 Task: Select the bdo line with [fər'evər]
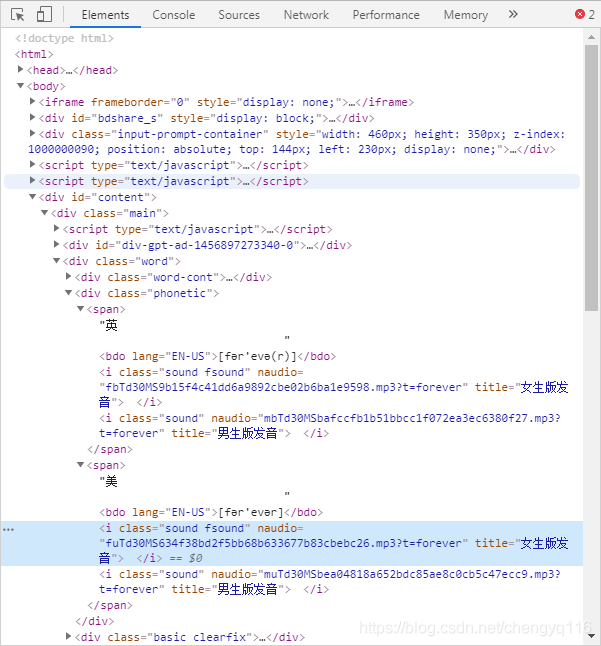[211, 513]
